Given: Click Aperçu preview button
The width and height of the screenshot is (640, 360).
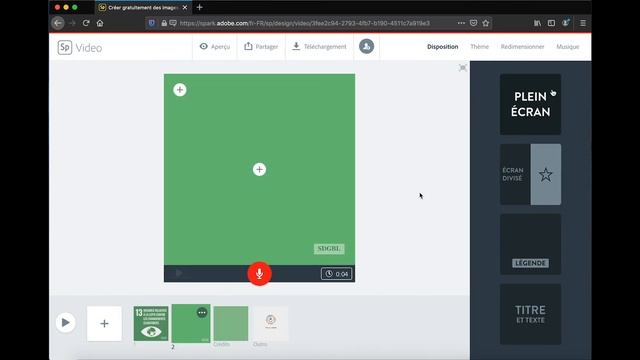Looking at the screenshot, I should coord(215,47).
